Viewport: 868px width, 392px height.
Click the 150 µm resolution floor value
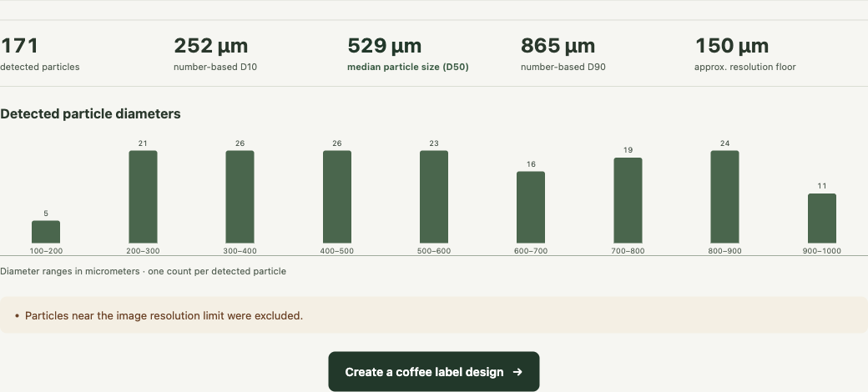731,46
